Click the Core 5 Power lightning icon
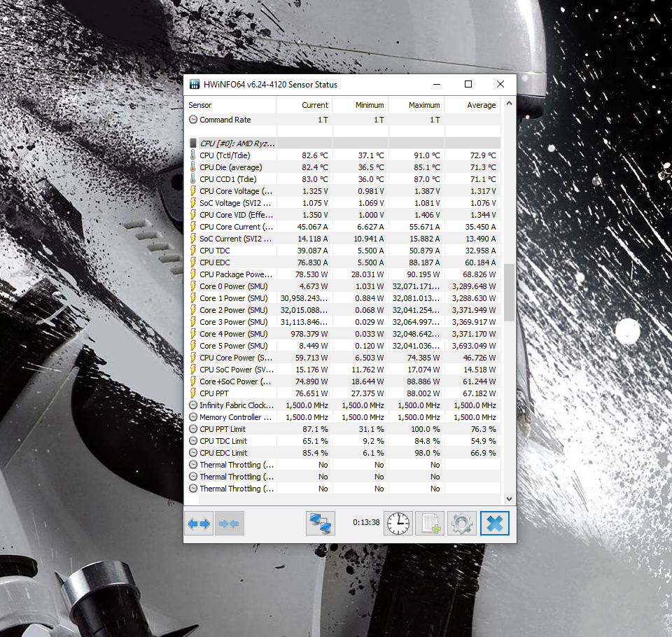672x637 pixels. [193, 346]
